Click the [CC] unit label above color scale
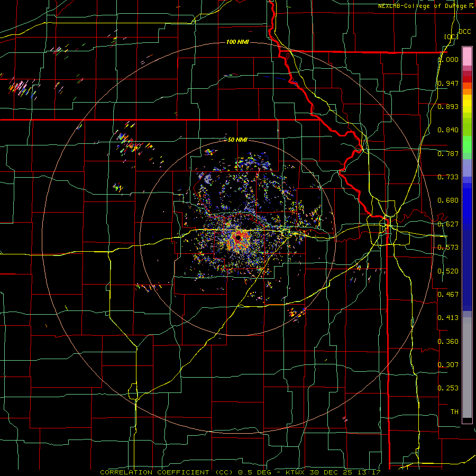Viewport: 476px width, 476px height. point(451,37)
